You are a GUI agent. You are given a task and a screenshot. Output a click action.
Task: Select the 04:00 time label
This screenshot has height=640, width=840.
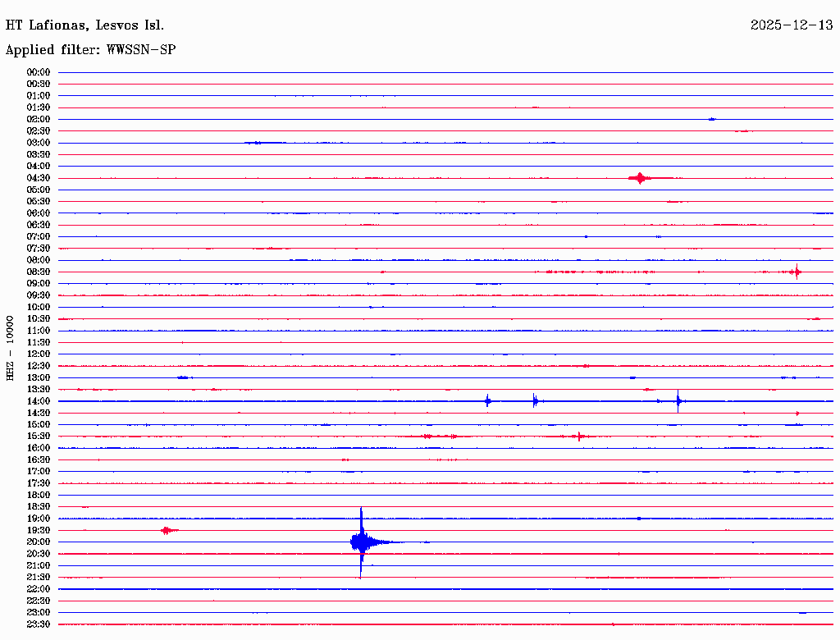pyautogui.click(x=39, y=167)
